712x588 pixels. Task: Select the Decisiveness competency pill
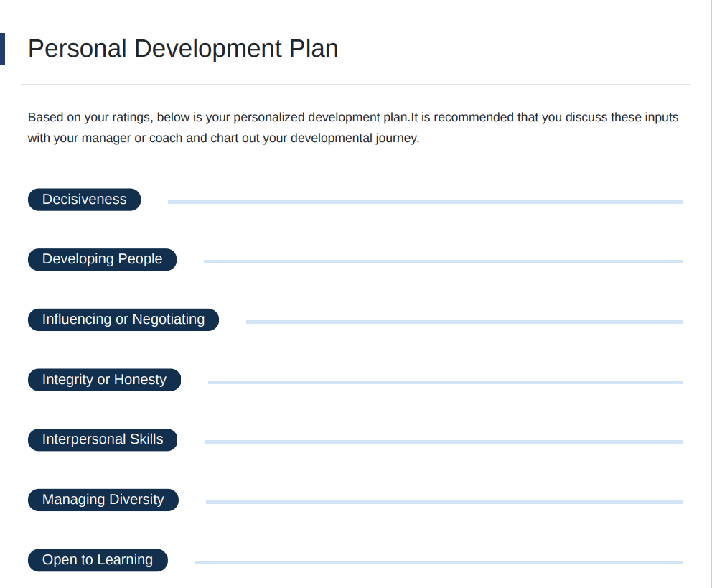pyautogui.click(x=84, y=200)
